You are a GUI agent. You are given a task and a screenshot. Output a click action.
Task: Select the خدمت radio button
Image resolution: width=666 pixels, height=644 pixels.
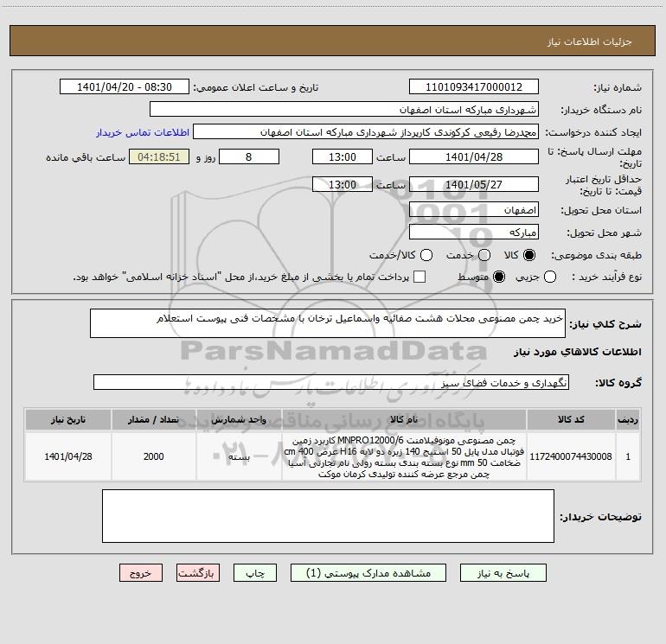pos(484,255)
